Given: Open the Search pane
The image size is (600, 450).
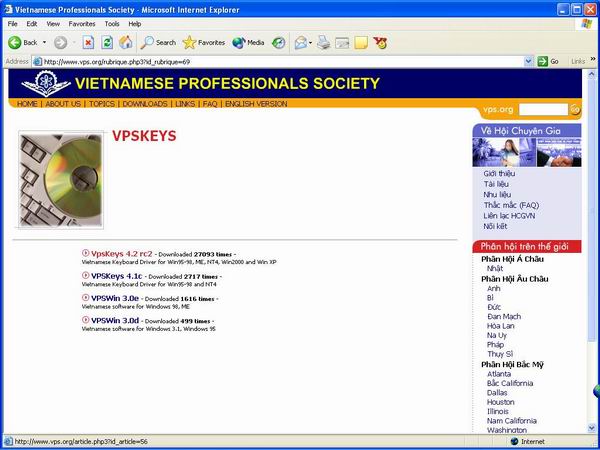Looking at the screenshot, I should 158,42.
